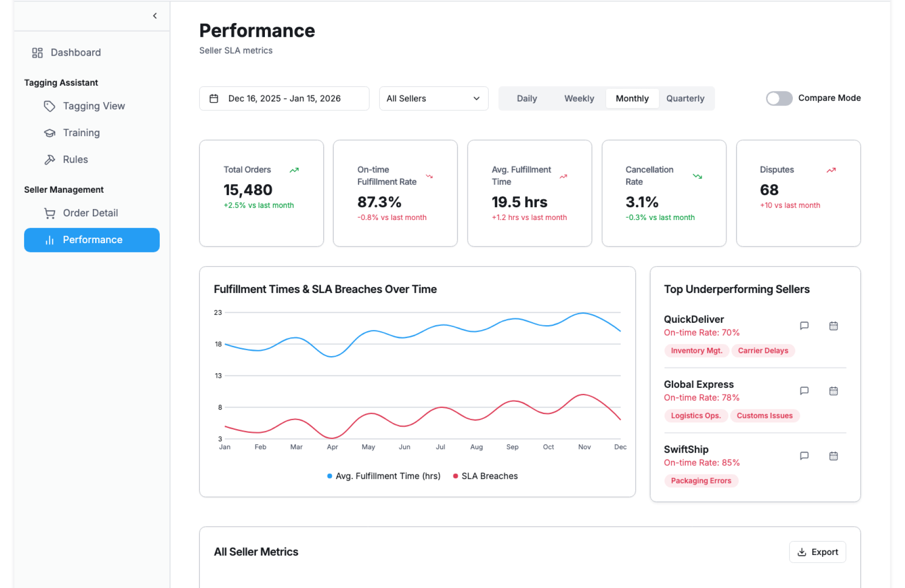Enable the Compare Mode toggle

(779, 98)
